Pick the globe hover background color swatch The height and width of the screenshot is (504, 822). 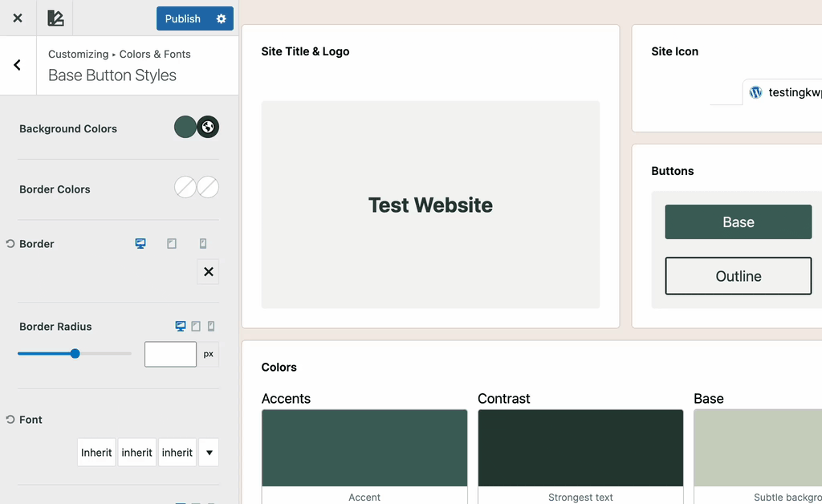tap(208, 127)
